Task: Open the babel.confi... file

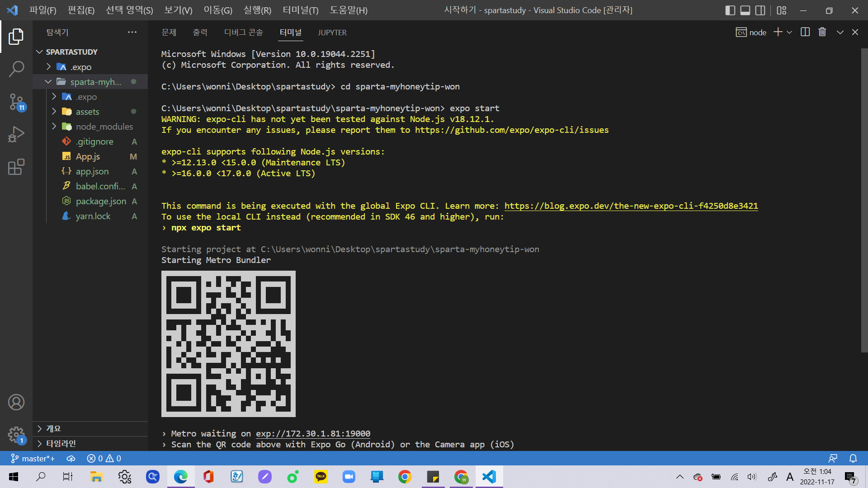Action: (90, 186)
